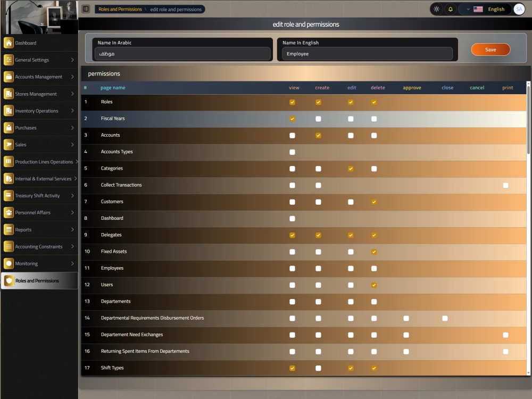
Task: Expand Sales chevron
Action: [72, 145]
